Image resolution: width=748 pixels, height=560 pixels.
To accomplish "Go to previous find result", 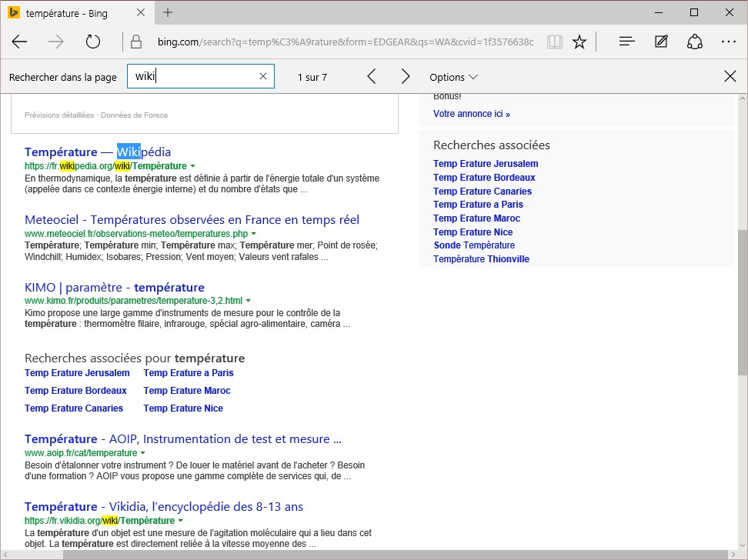I will point(372,76).
